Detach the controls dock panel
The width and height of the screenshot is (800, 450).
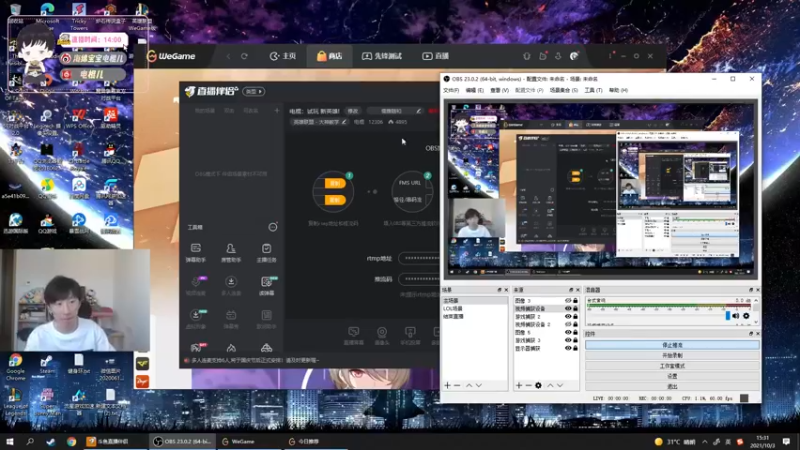(751, 334)
